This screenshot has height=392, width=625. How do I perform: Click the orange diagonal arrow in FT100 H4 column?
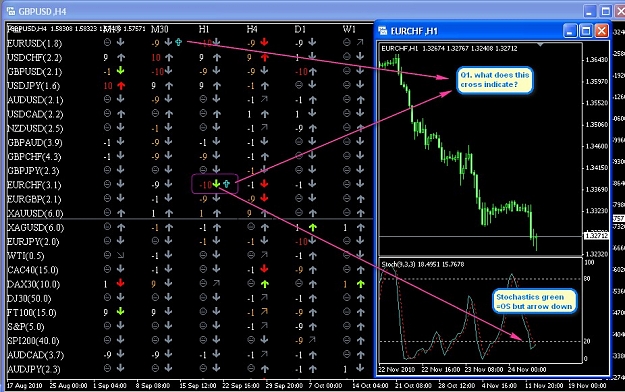[264, 312]
